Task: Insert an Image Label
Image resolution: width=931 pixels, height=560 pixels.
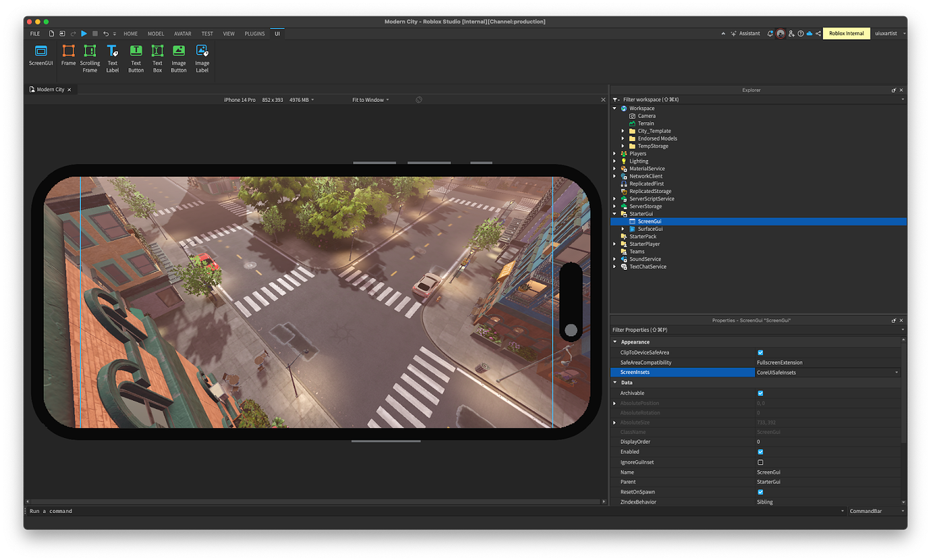Action: [202, 57]
